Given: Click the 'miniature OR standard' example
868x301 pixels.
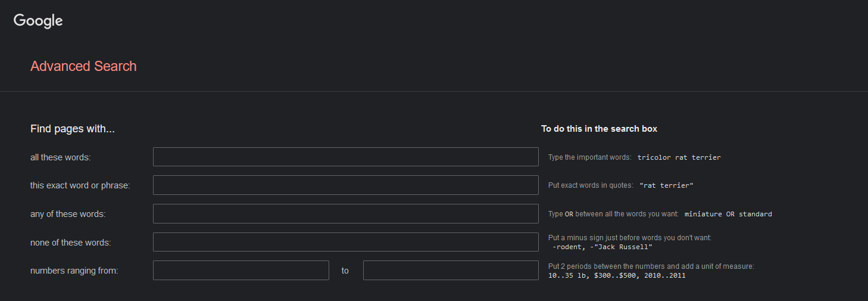Looking at the screenshot, I should [x=728, y=214].
